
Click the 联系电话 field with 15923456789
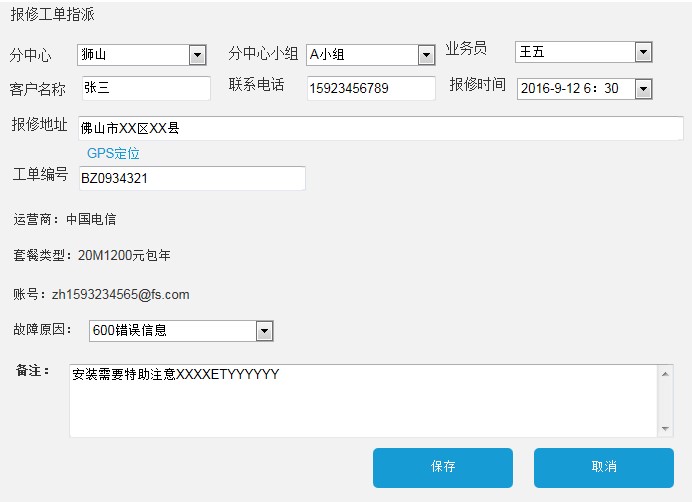click(x=371, y=88)
